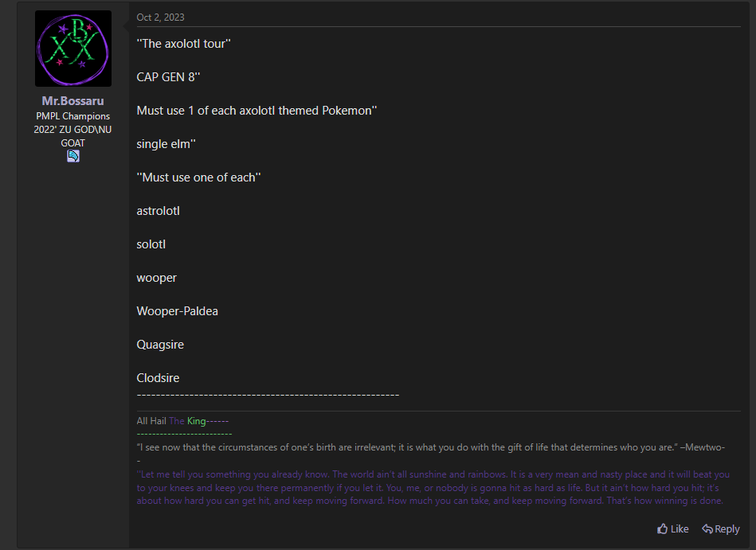
Task: Click the Quagsire entry
Action: (x=160, y=345)
